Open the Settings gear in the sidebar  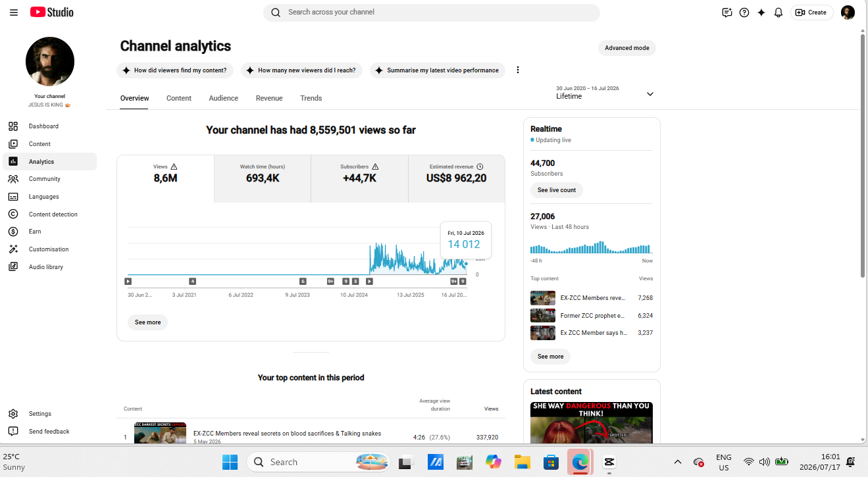[x=13, y=414]
